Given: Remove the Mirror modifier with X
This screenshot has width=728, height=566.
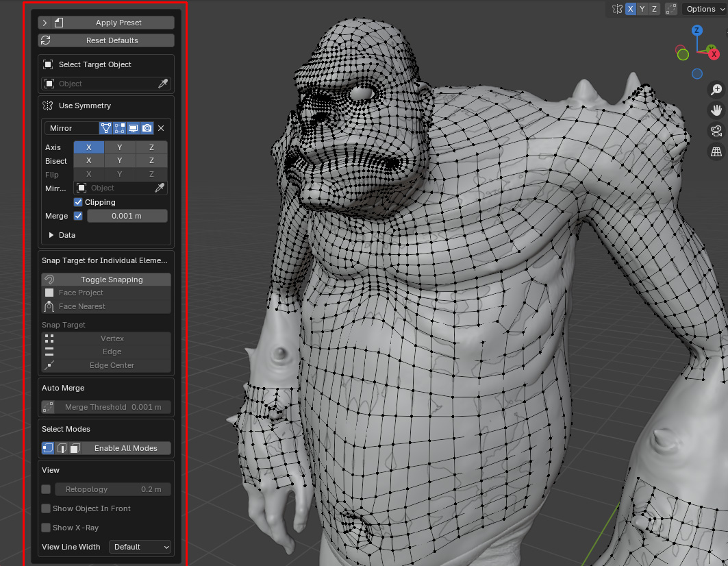Looking at the screenshot, I should (x=161, y=128).
